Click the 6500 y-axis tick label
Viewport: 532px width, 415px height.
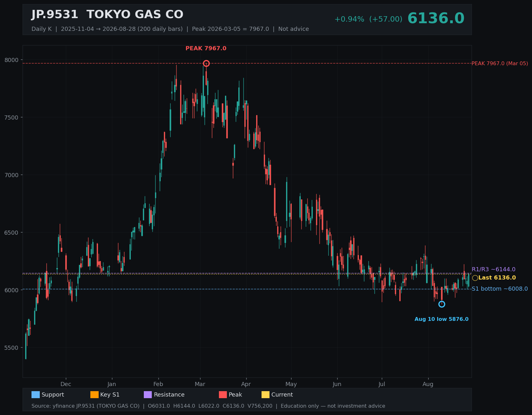click(12, 232)
